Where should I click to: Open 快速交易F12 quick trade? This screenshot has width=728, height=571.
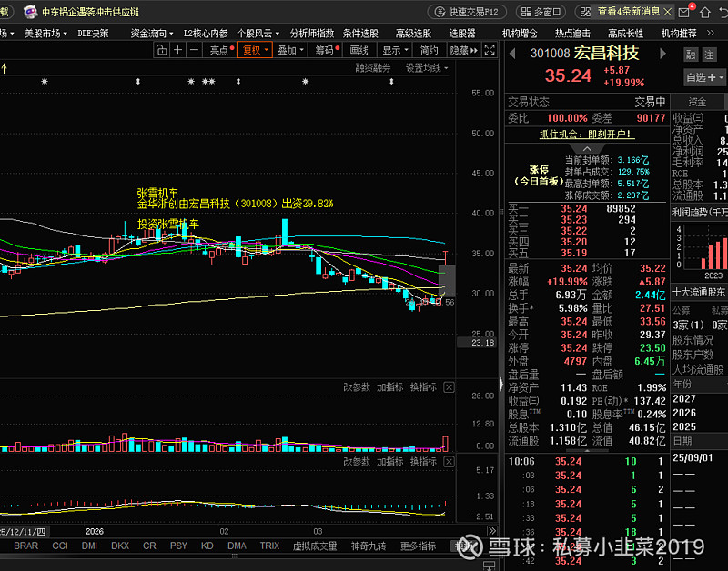(467, 12)
